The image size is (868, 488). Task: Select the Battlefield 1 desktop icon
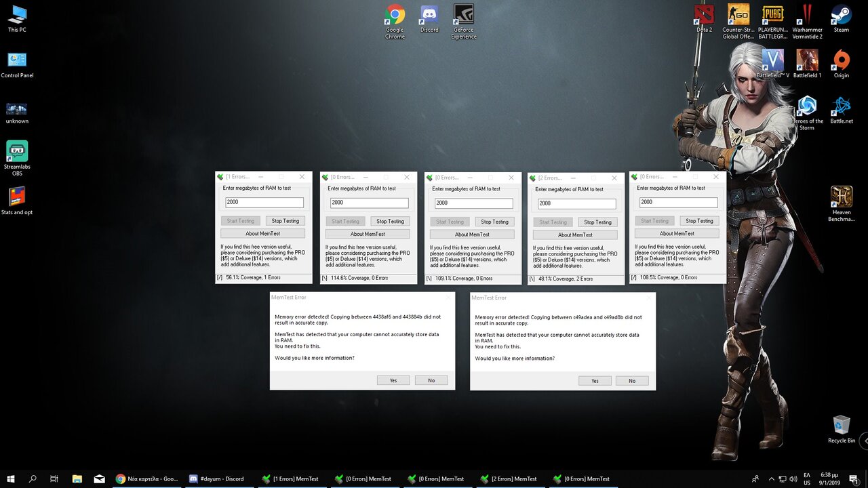(807, 64)
